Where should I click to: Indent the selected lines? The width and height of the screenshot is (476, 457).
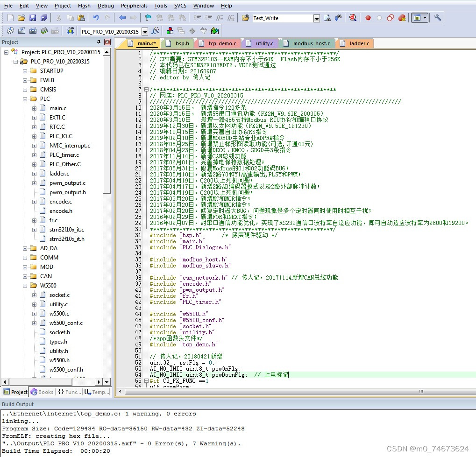197,18
